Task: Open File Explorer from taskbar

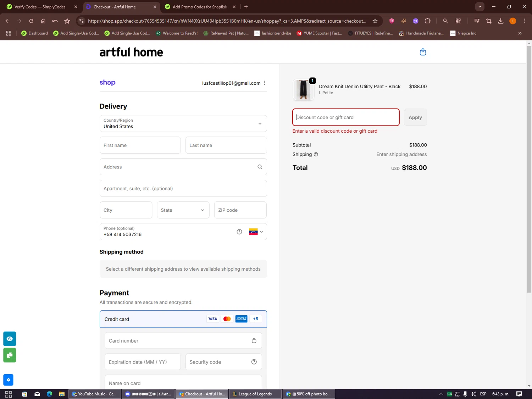Action: [62, 394]
